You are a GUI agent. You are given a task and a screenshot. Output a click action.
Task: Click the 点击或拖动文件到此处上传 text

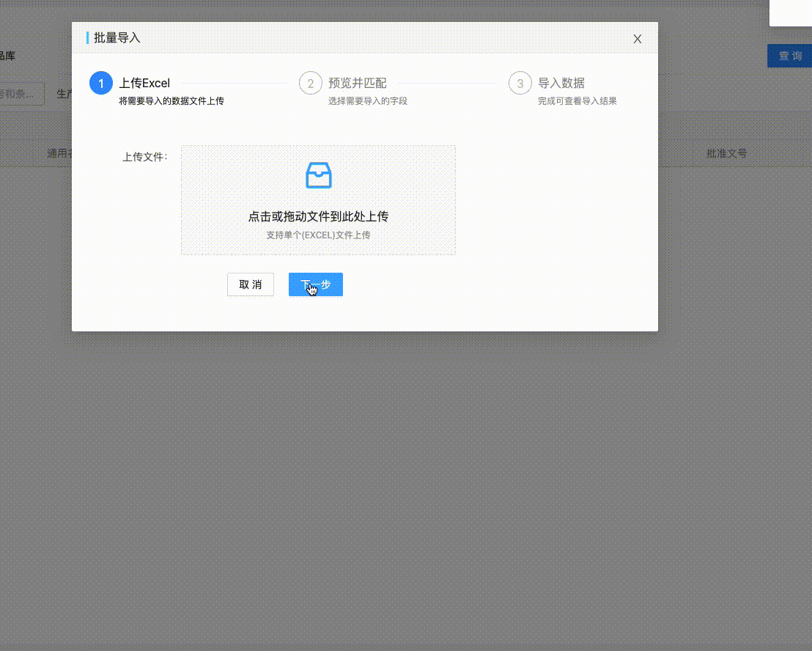coord(318,217)
